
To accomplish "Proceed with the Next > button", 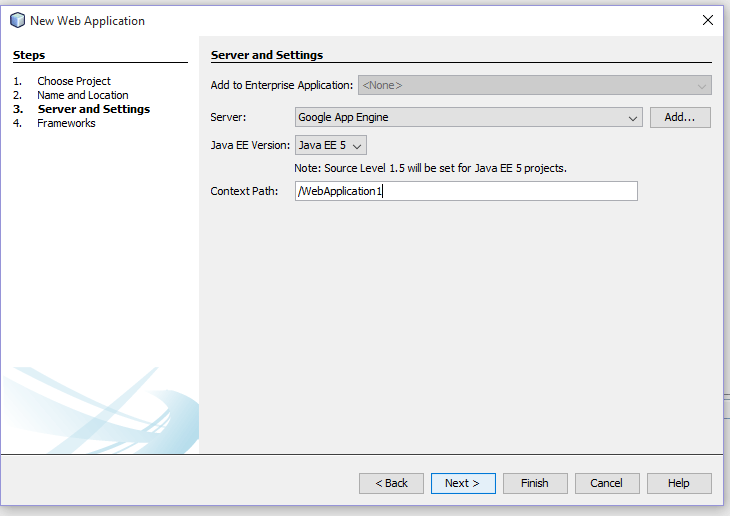I will [x=463, y=483].
